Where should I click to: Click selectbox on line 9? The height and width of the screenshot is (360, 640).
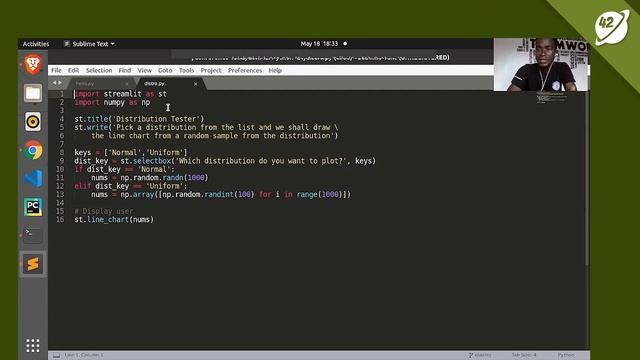151,161
